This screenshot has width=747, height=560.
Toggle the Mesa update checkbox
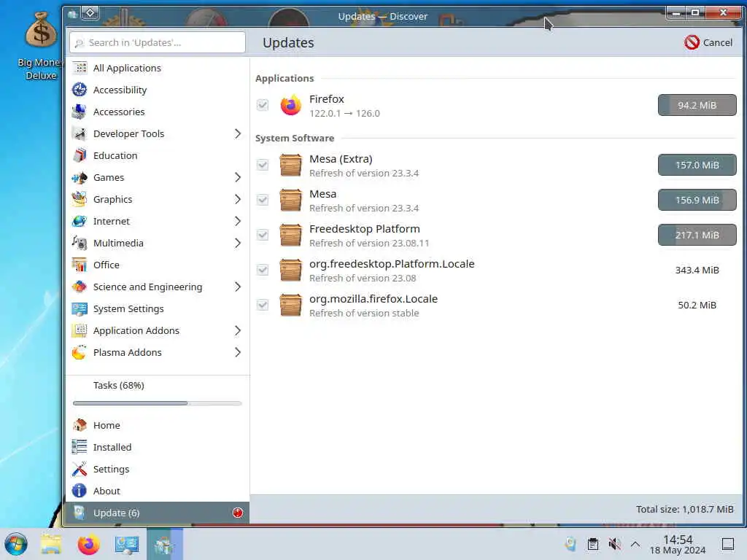[263, 200]
